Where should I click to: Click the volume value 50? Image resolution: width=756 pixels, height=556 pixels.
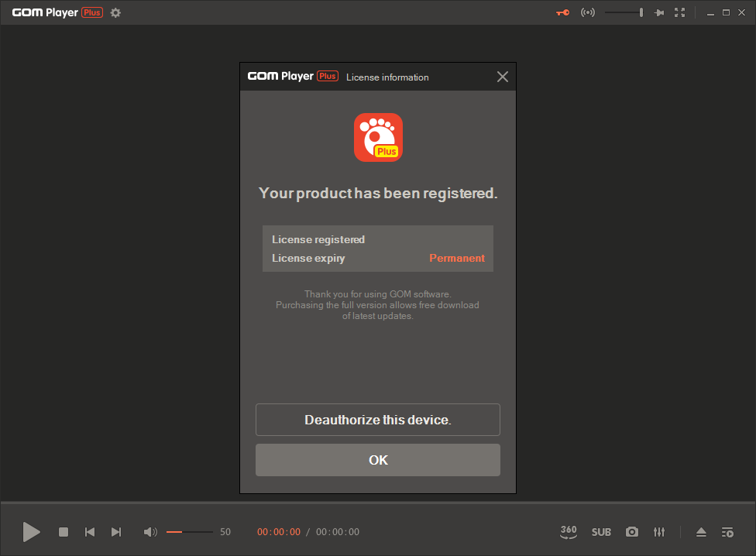(x=225, y=532)
